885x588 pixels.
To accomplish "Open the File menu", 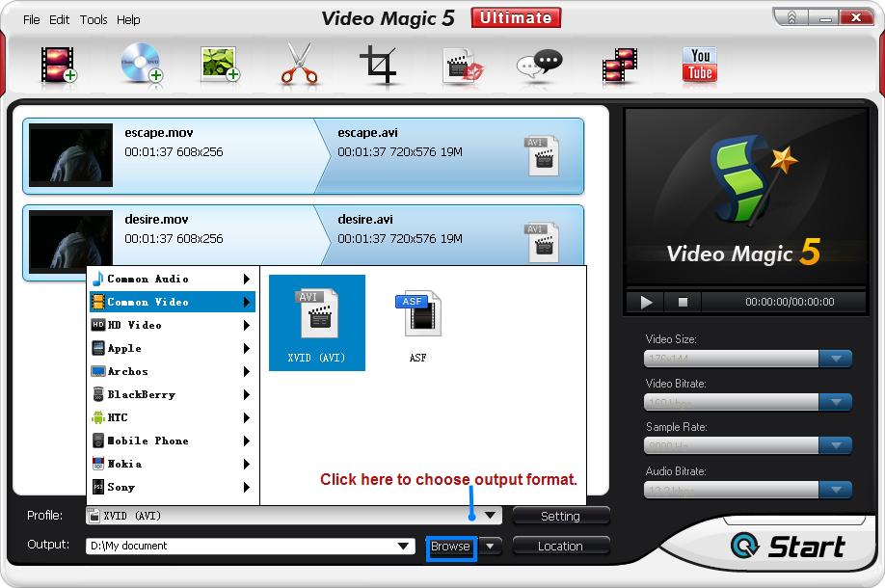I will point(32,19).
